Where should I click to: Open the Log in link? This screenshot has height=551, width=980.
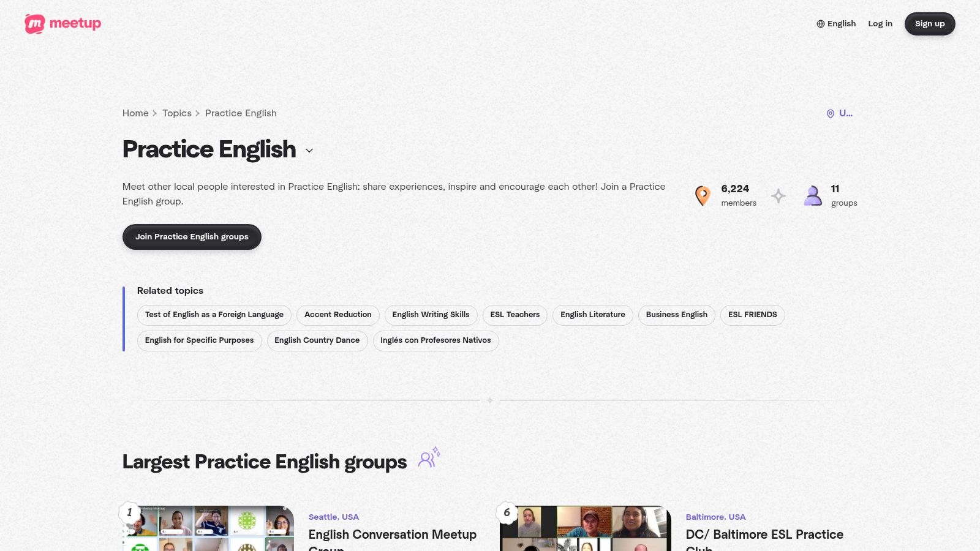880,23
